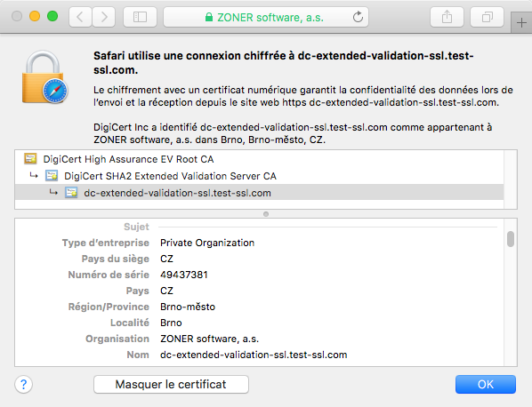The width and height of the screenshot is (532, 407).
Task: Click the Pays value CZ
Action: pos(166,291)
